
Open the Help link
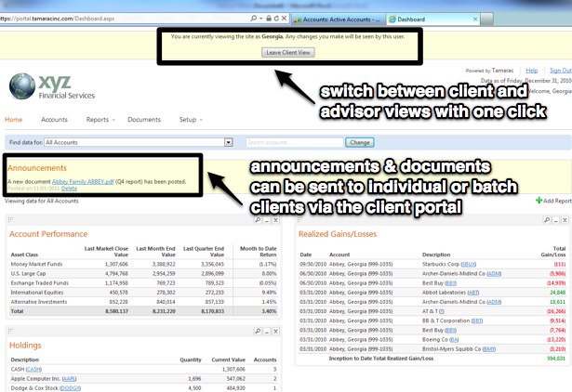[531, 71]
